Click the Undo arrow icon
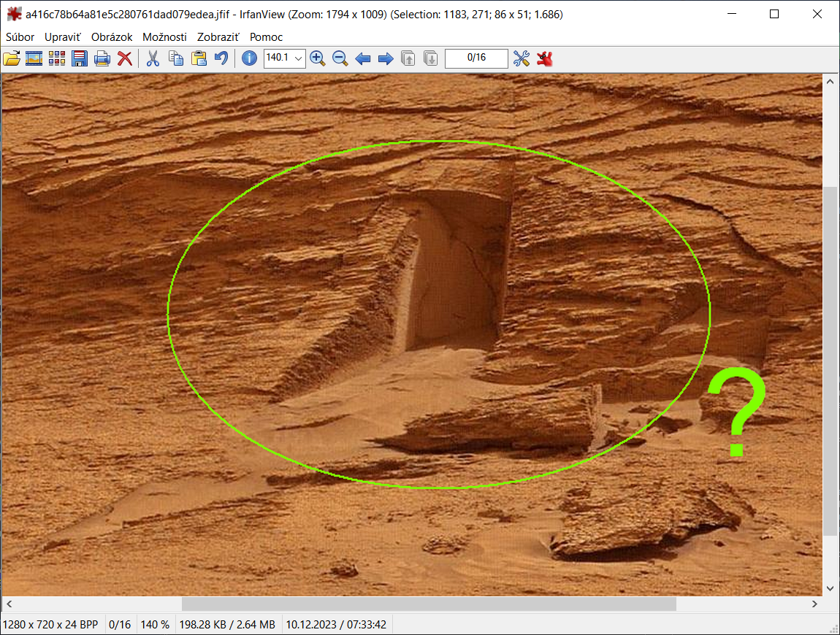This screenshot has width=840, height=635. 221,58
